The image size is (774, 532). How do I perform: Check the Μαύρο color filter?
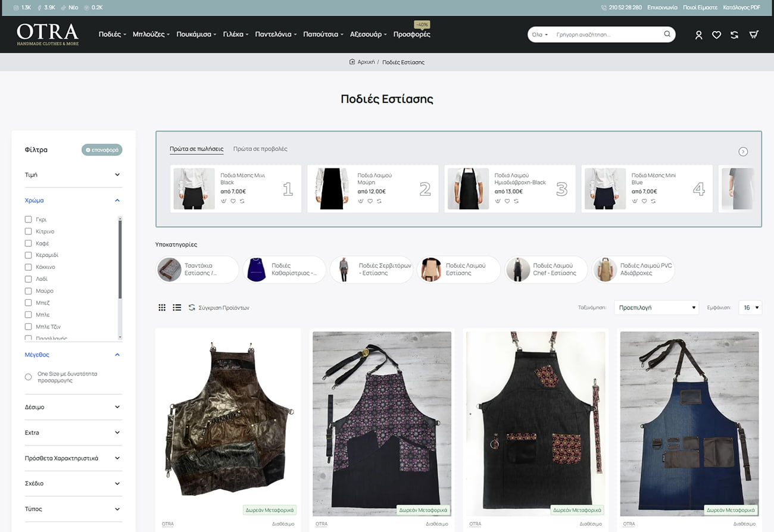coord(28,291)
